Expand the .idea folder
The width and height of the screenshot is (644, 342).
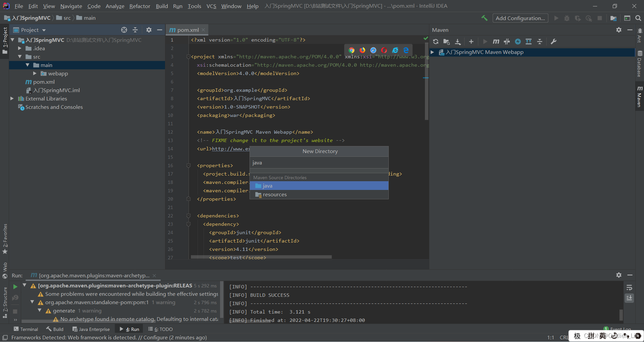[x=20, y=48]
